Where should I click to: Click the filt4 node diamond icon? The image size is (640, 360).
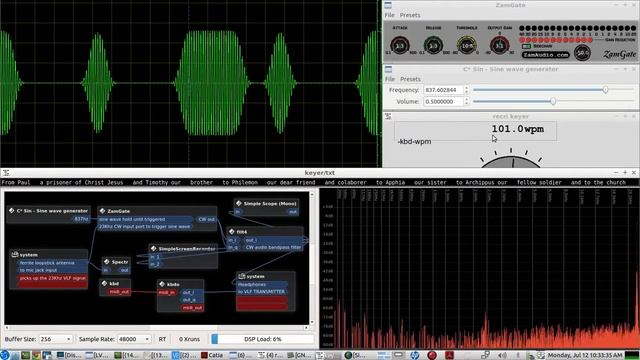231,231
